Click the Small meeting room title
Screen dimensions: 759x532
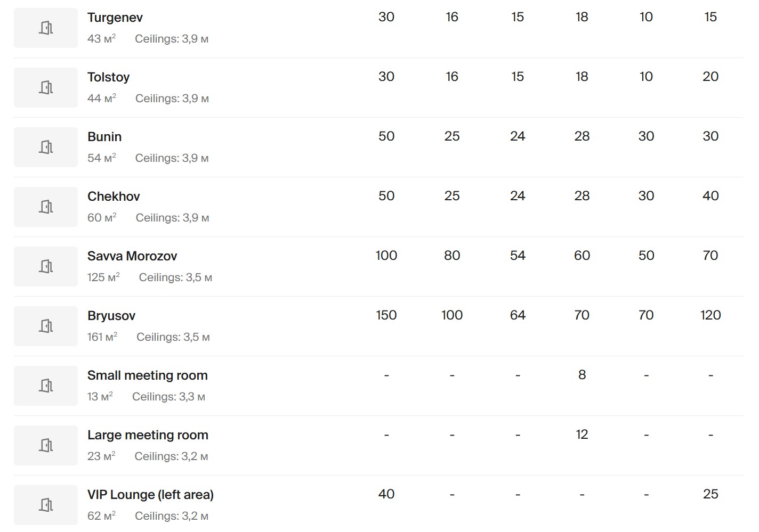(147, 375)
